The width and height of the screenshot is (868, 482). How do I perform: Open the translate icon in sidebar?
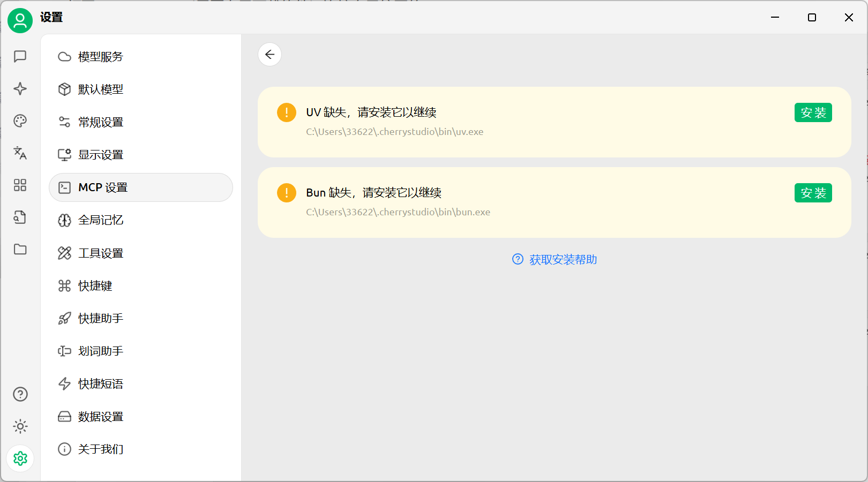(20, 153)
